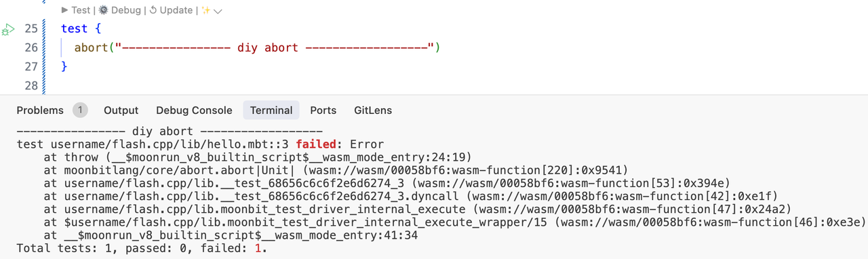Click the green debug-run gutter icon

point(7,29)
